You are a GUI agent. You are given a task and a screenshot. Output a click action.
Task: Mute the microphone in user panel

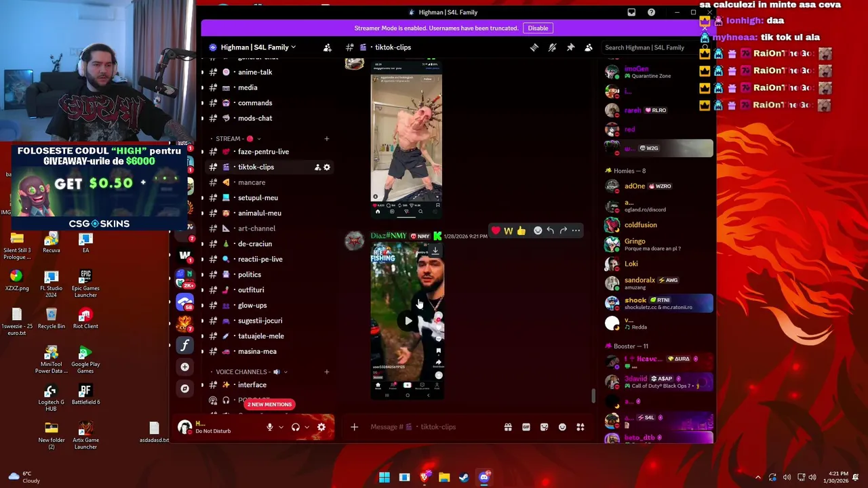[270, 427]
